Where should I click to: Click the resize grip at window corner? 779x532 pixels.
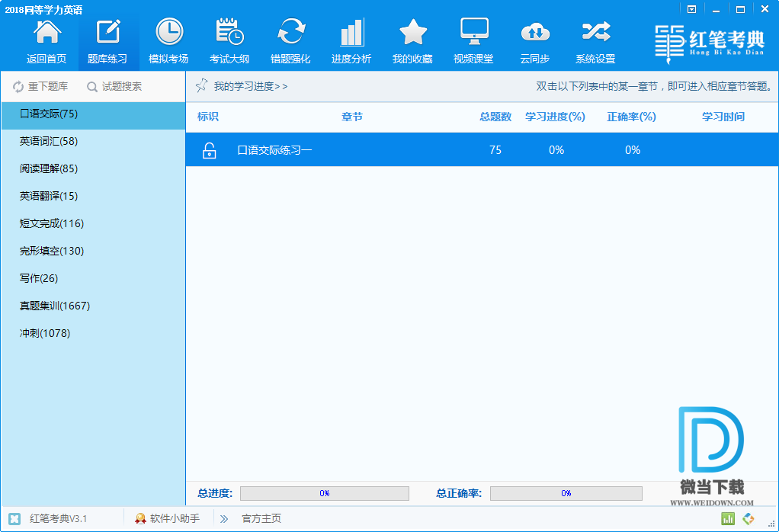(771, 524)
